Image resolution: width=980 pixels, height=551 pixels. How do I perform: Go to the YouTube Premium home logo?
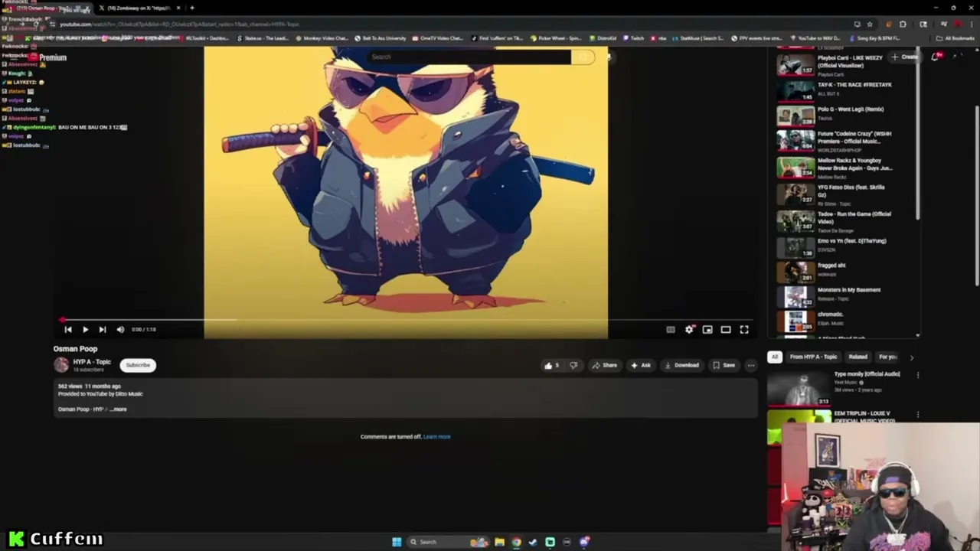coord(47,57)
